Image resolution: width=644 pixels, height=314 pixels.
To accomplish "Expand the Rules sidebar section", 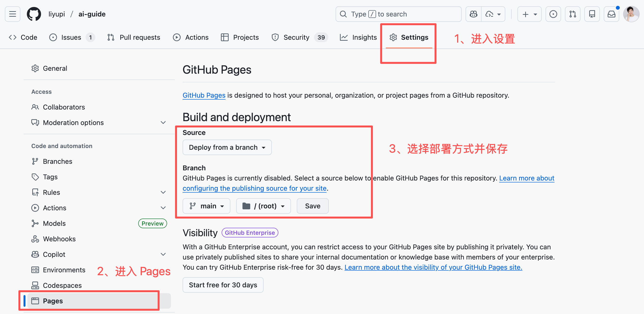I will coord(163,192).
